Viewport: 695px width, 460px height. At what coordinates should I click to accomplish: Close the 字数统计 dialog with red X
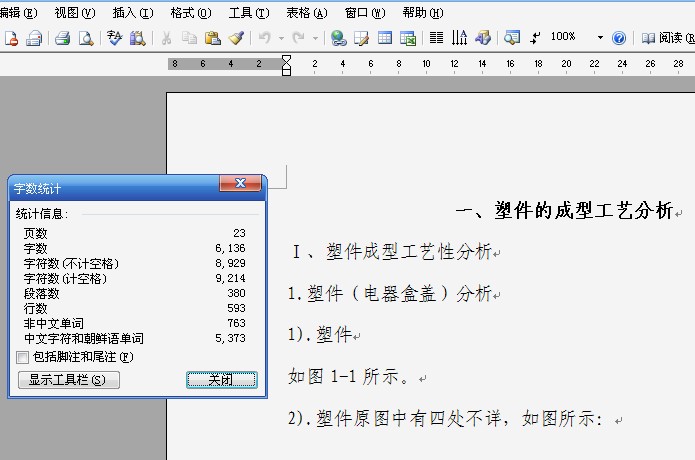(x=240, y=183)
